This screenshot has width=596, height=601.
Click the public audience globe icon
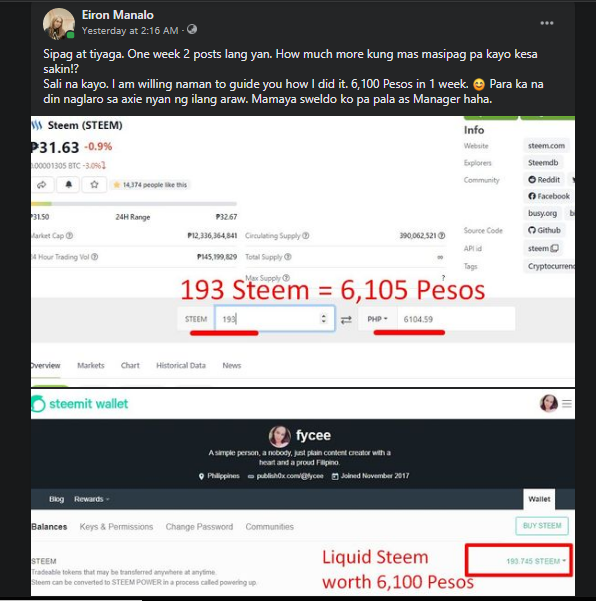coord(192,30)
